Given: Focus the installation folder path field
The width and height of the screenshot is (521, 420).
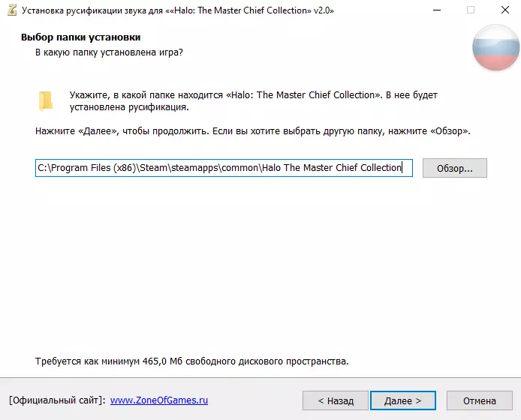Looking at the screenshot, I should [223, 168].
